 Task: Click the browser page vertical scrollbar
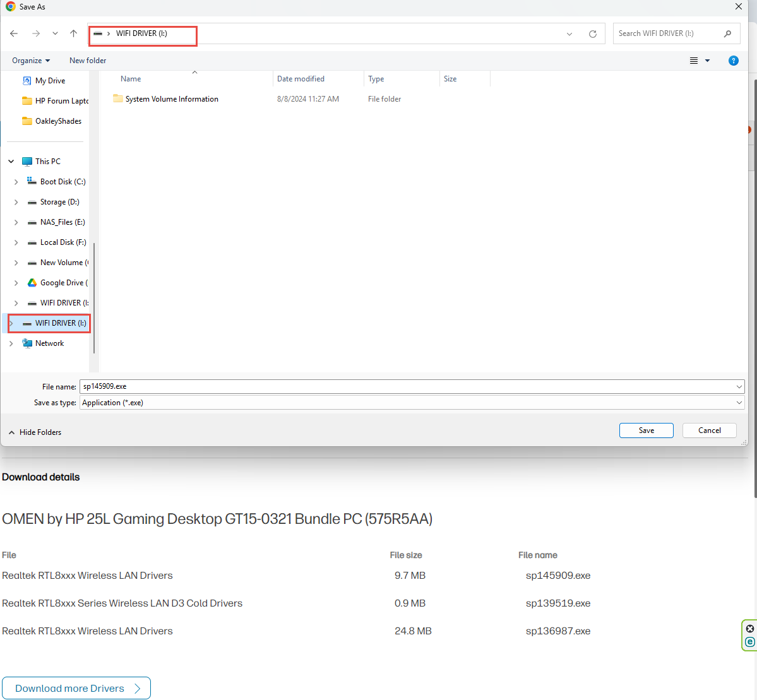tap(754, 287)
